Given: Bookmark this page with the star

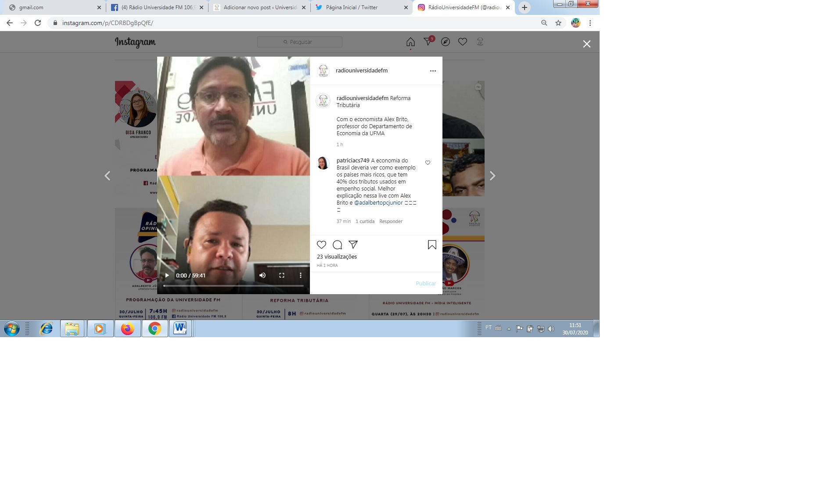Looking at the screenshot, I should coord(558,23).
